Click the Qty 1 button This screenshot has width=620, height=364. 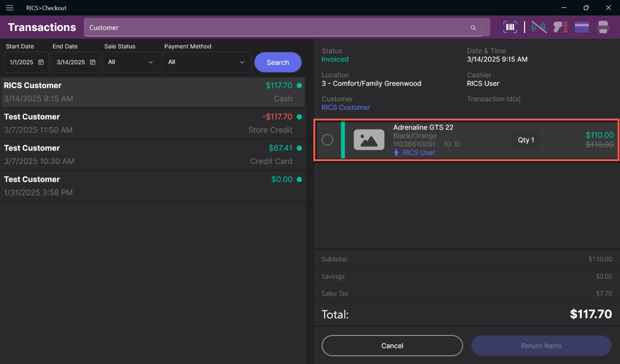coord(526,140)
